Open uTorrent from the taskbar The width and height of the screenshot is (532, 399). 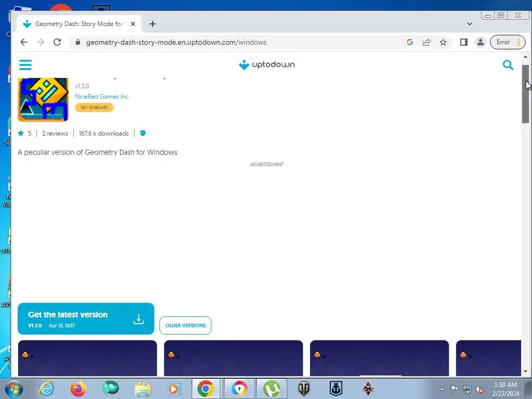[x=271, y=389]
